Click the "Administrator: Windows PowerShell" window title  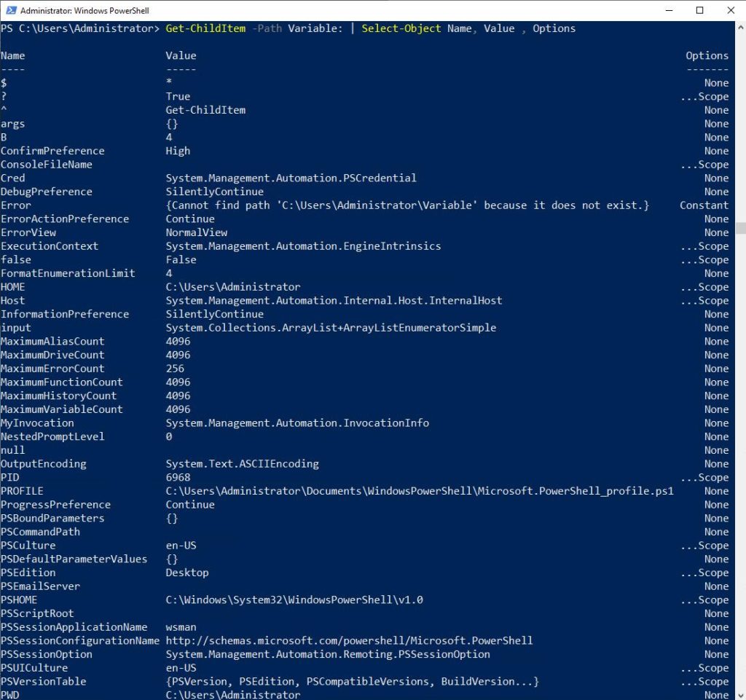click(85, 10)
